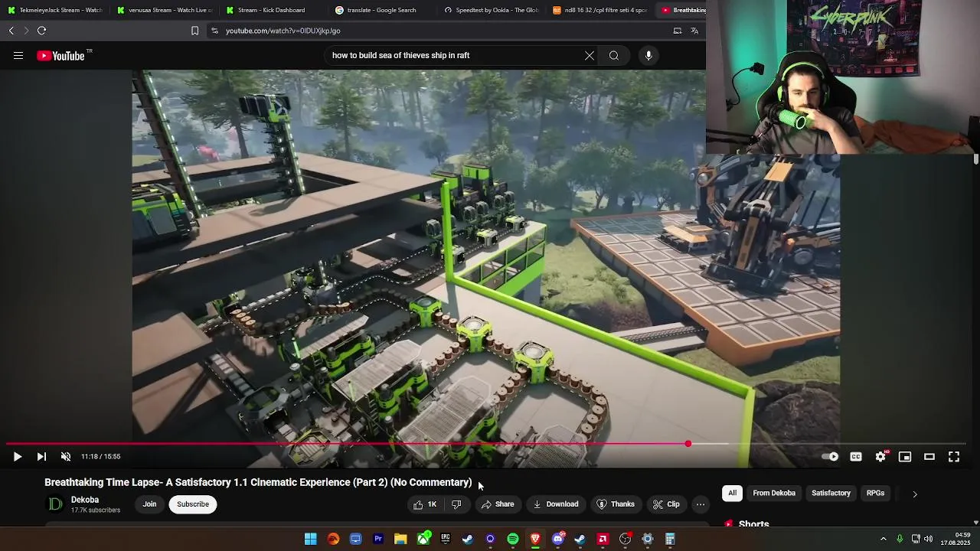Switch to the Speedtest by Ookla tab
Screen dimensions: 980x551
492,10
